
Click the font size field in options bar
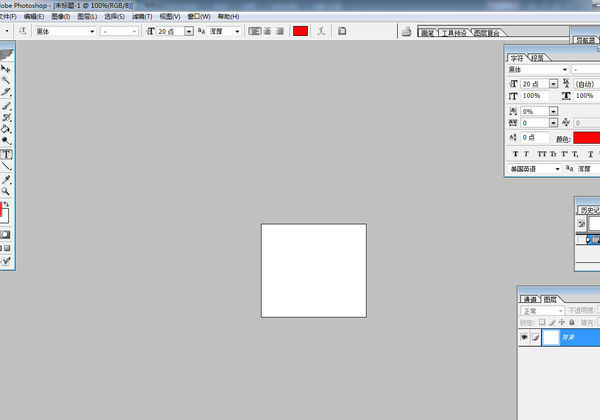point(168,31)
